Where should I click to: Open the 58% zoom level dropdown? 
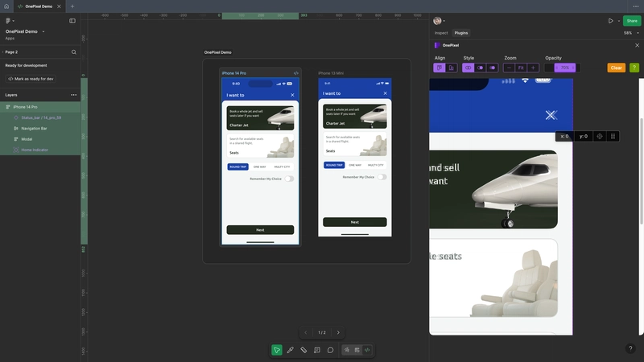click(x=628, y=33)
